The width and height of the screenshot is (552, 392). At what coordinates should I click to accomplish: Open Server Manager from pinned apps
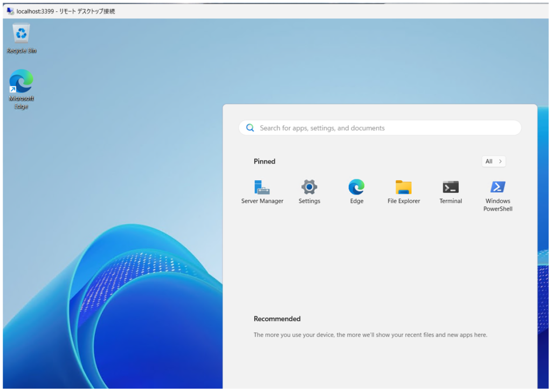pos(262,187)
